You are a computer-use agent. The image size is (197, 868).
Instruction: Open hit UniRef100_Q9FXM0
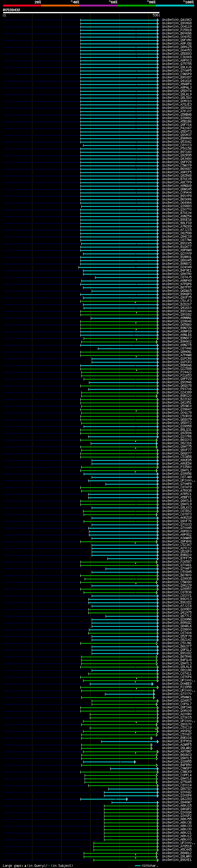point(177,40)
